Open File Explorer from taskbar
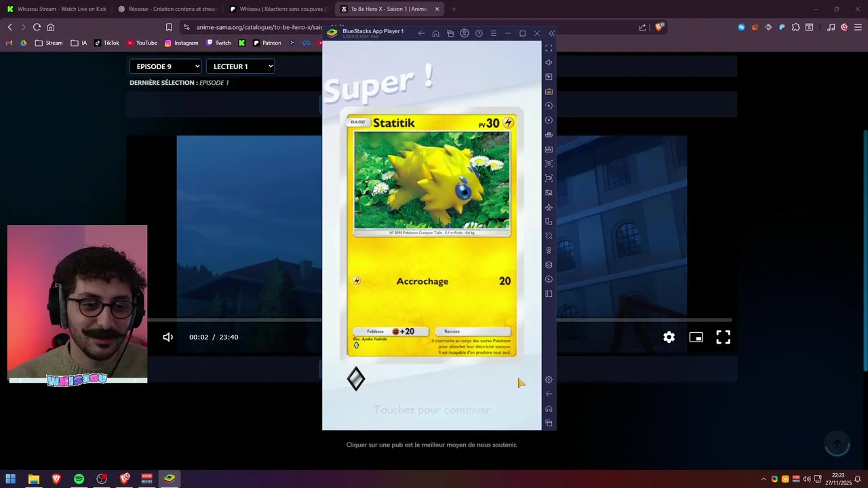The image size is (868, 488). click(x=33, y=479)
